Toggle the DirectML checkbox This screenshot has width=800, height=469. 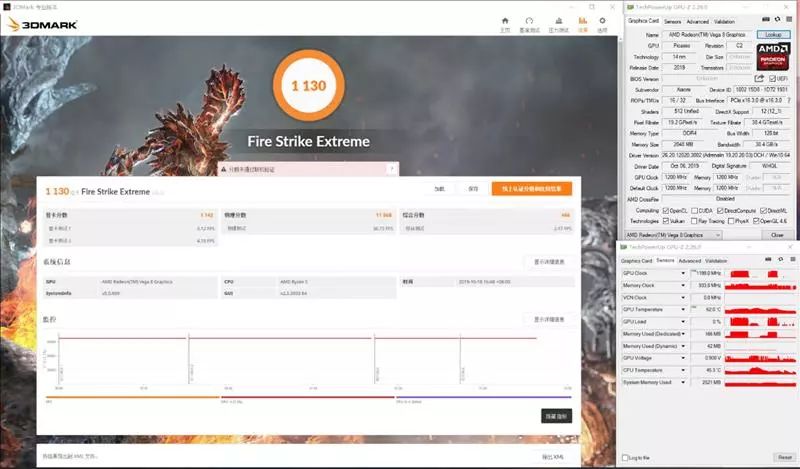pyautogui.click(x=763, y=210)
